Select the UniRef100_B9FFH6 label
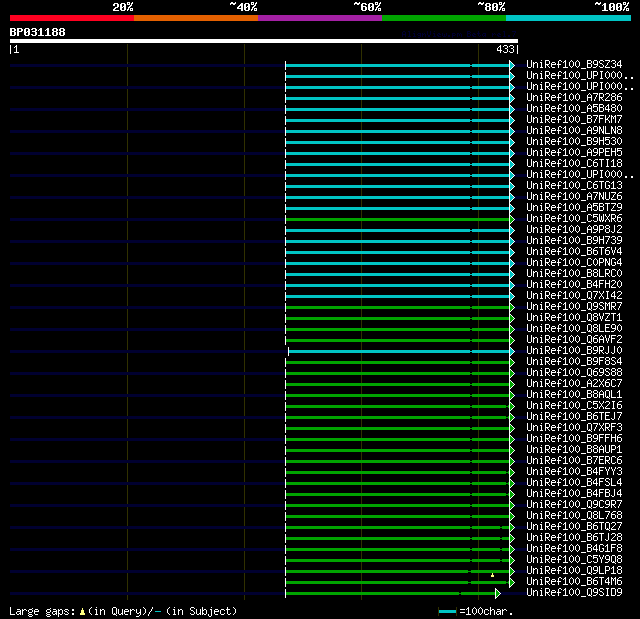This screenshot has height=619, width=640. pyautogui.click(x=574, y=439)
